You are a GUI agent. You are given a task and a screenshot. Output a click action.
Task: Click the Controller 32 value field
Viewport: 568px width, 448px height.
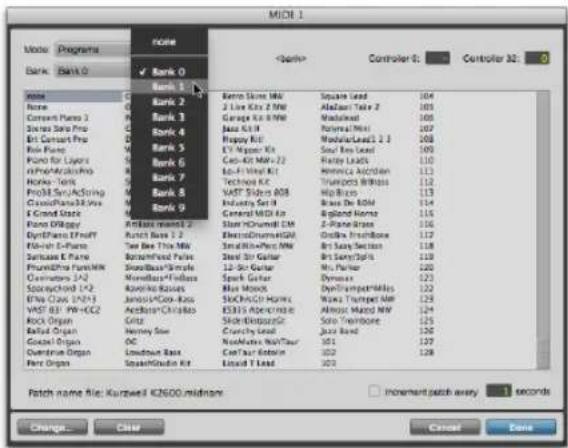tap(538, 58)
